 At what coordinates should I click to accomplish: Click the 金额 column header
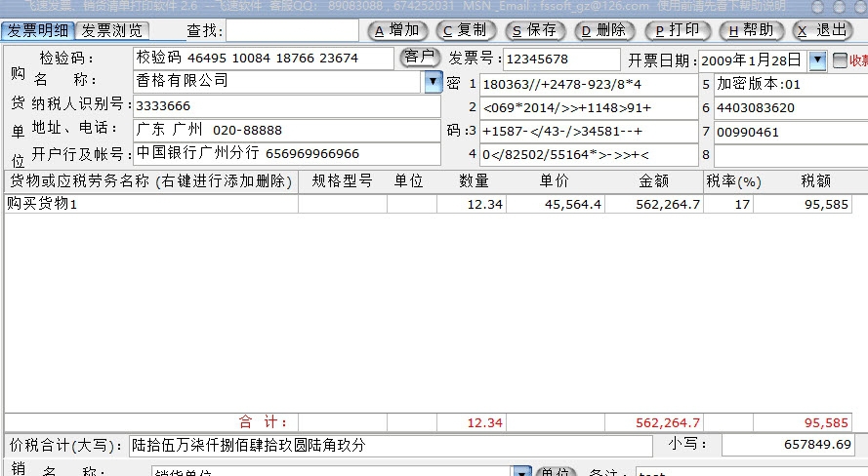(x=654, y=181)
